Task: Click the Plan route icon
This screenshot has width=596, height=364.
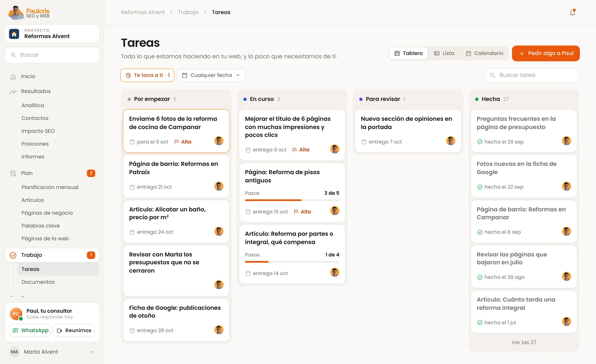Action: point(13,173)
